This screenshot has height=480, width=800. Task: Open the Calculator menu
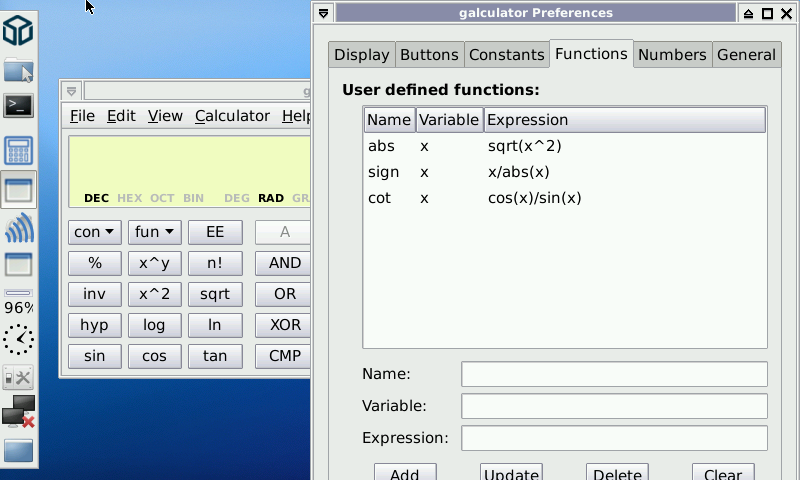tap(232, 116)
